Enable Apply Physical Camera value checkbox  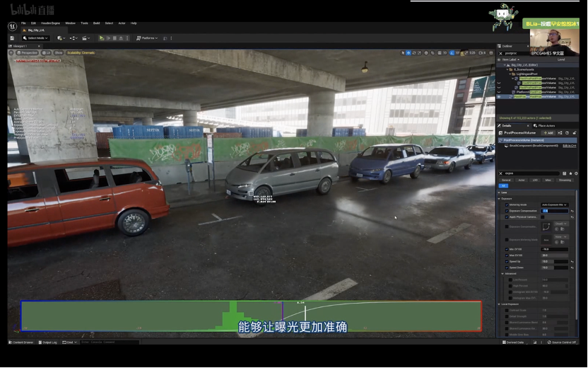[x=543, y=217]
